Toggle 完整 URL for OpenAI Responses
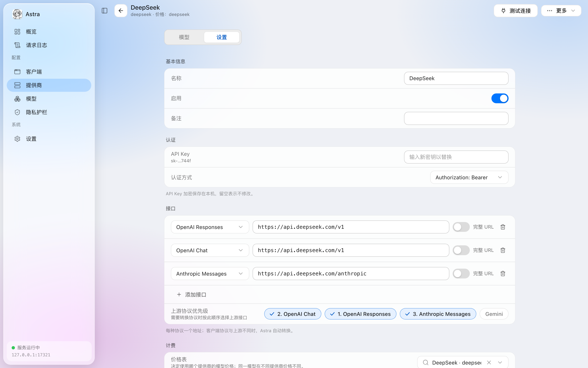Viewport: 588px width, 368px height. pos(461,227)
